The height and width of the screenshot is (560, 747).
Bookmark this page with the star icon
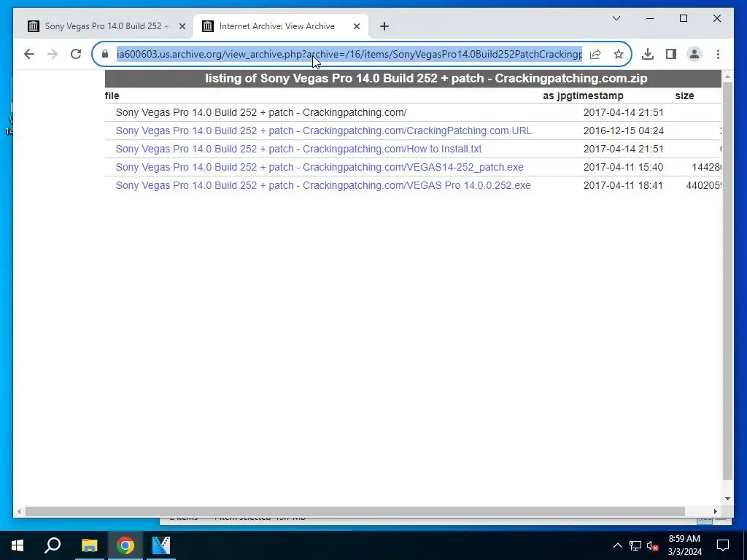coord(619,54)
